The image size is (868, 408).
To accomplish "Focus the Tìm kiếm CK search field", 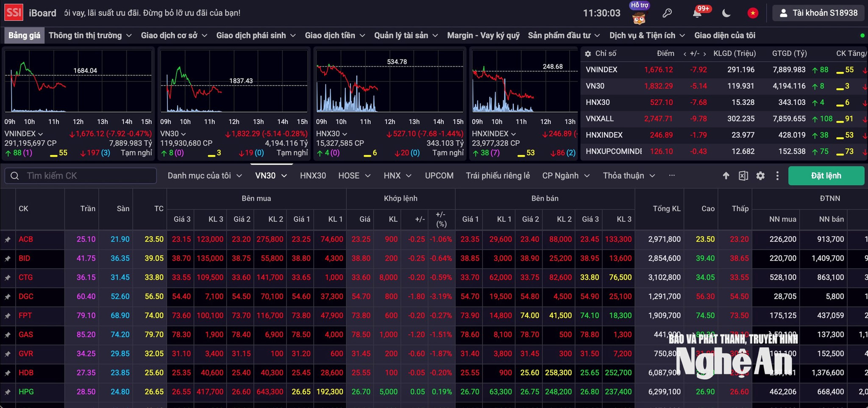I will (x=81, y=176).
